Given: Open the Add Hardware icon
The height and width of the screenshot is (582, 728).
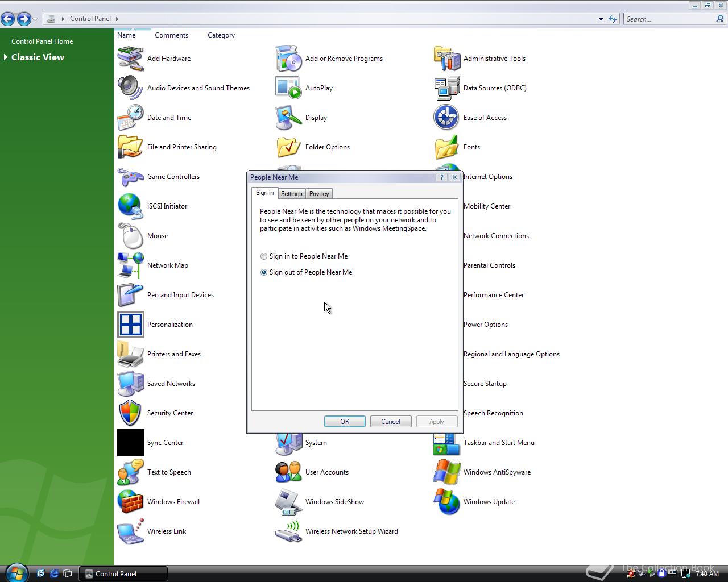Looking at the screenshot, I should pyautogui.click(x=130, y=59).
